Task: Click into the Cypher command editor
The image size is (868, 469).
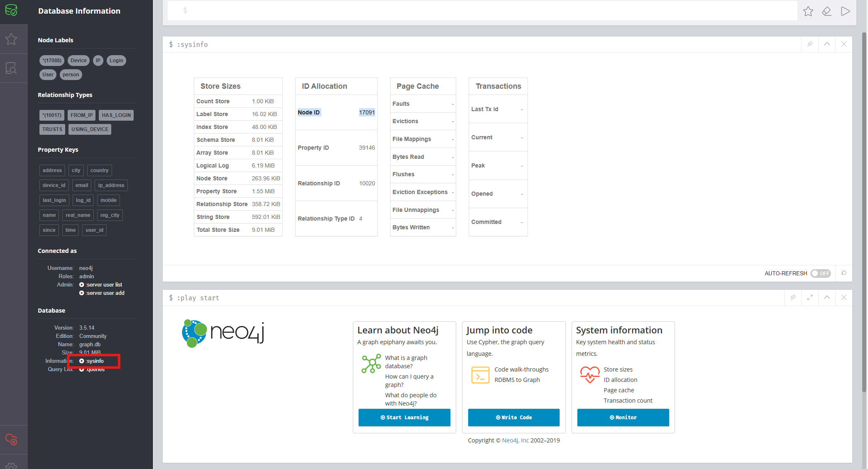Action: [x=482, y=10]
